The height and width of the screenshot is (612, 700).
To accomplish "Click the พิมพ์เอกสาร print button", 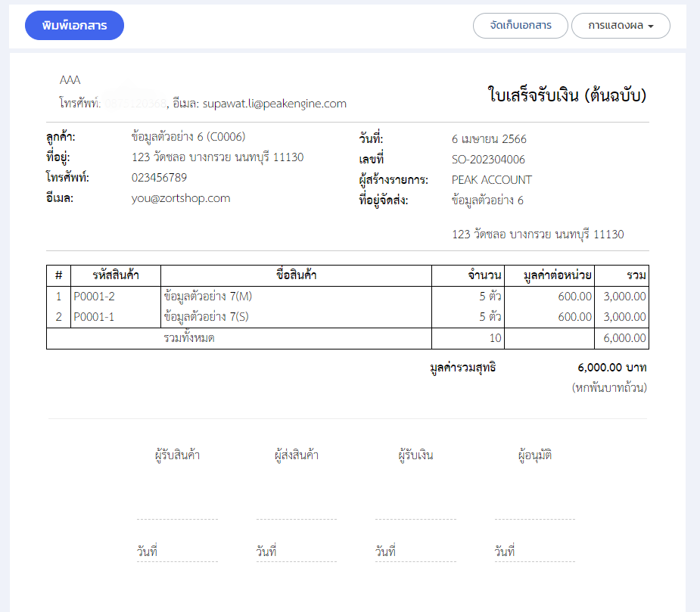I will (x=74, y=26).
